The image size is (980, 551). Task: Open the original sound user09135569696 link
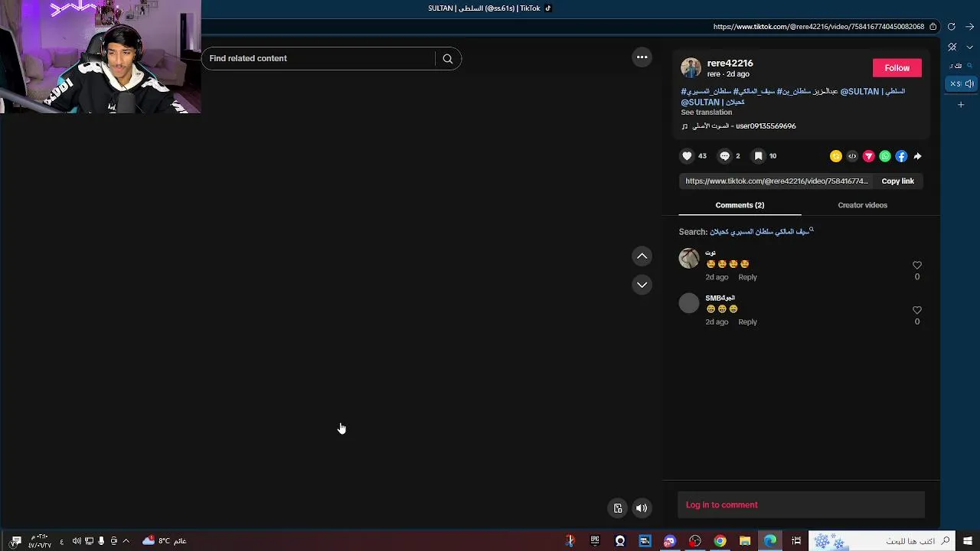(739, 126)
